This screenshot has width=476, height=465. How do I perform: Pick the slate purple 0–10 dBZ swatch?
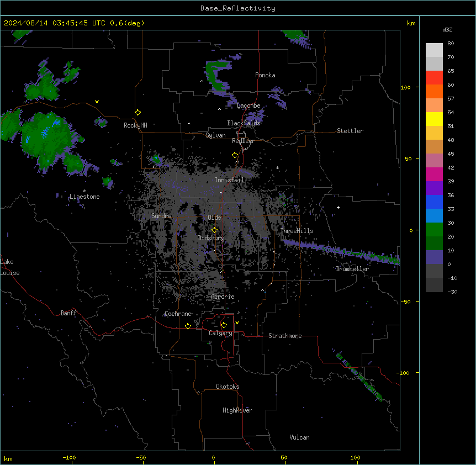pyautogui.click(x=434, y=257)
